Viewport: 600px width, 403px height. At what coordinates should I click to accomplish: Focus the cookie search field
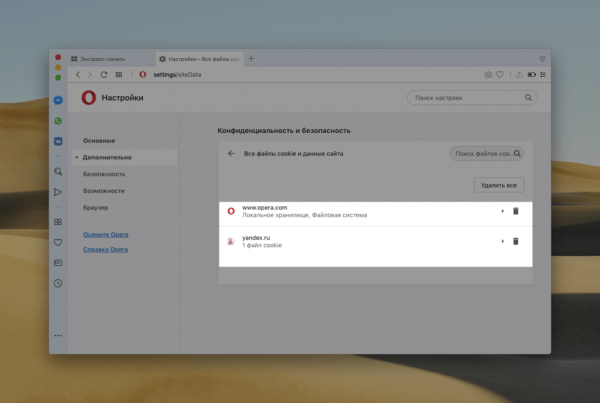pyautogui.click(x=487, y=153)
